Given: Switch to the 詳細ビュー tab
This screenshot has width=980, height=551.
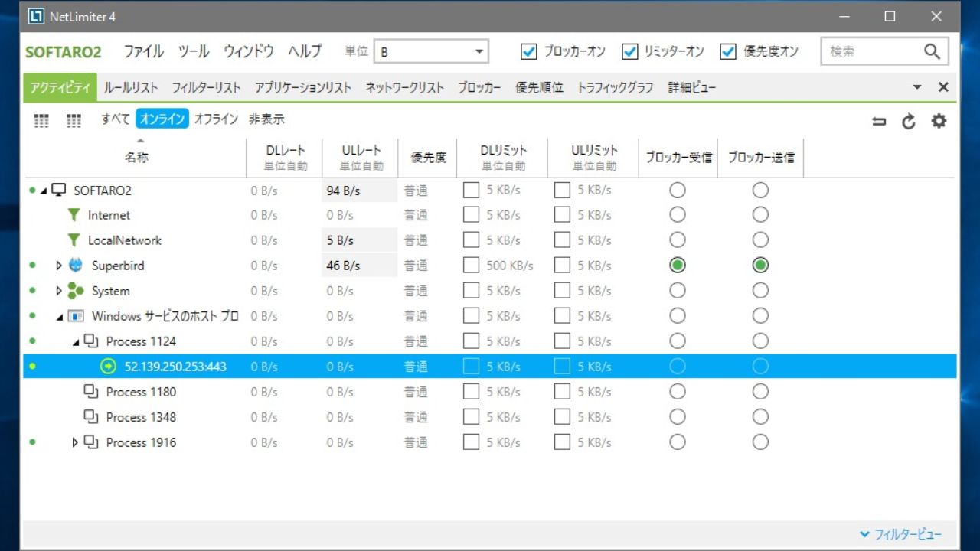Looking at the screenshot, I should [x=692, y=87].
